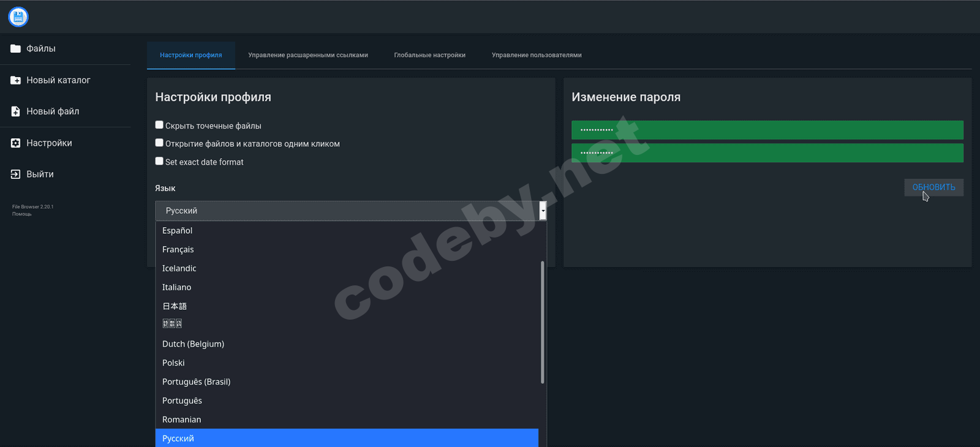Click the Выйти logout arrow icon
The image size is (980, 447).
coord(15,175)
